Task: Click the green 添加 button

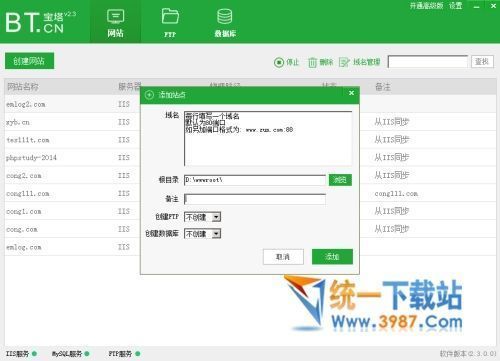Action: pos(332,257)
